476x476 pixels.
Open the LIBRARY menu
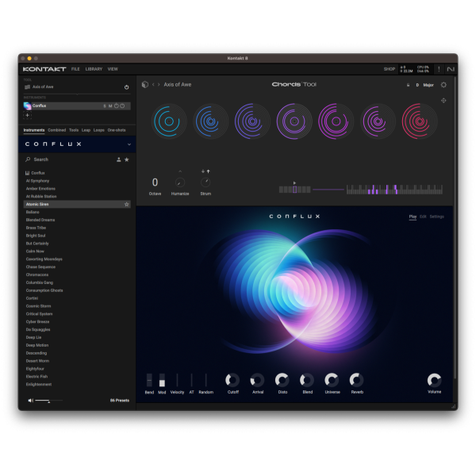point(94,69)
